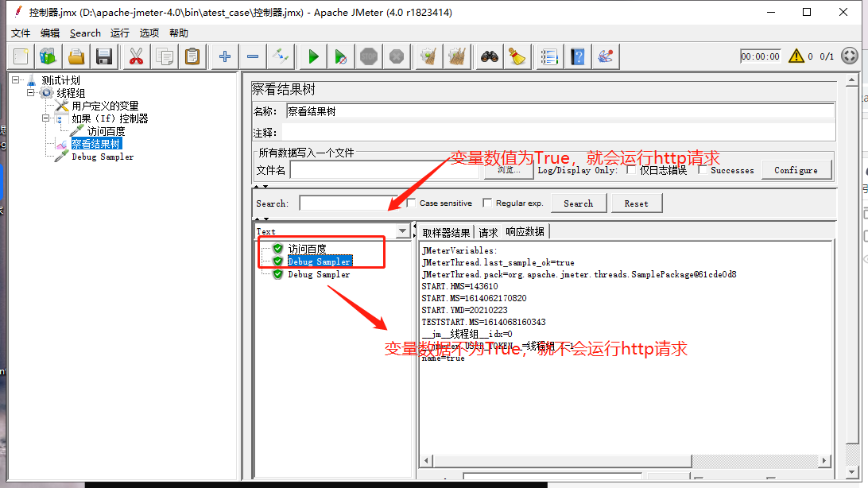Open the Templates toolbar icon
Viewport: 868px width, 488px height.
48,56
